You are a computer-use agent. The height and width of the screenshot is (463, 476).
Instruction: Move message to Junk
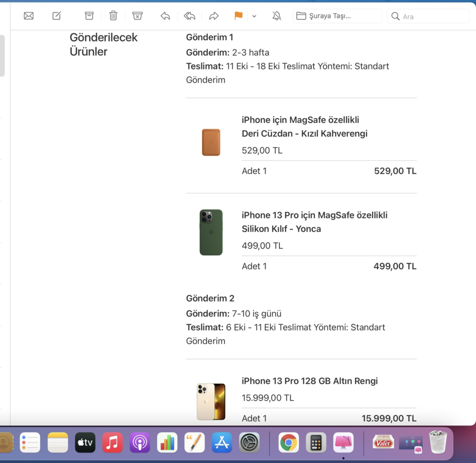pos(137,16)
